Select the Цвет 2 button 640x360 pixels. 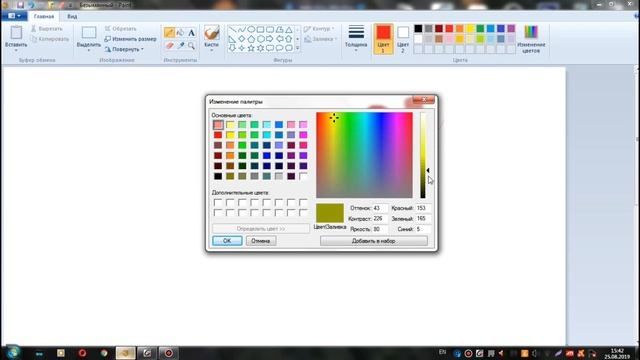point(402,39)
